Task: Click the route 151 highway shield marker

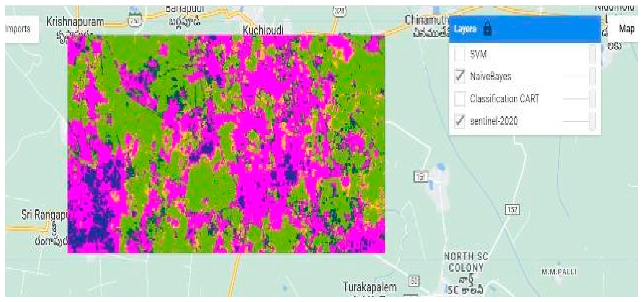Action: [420, 177]
